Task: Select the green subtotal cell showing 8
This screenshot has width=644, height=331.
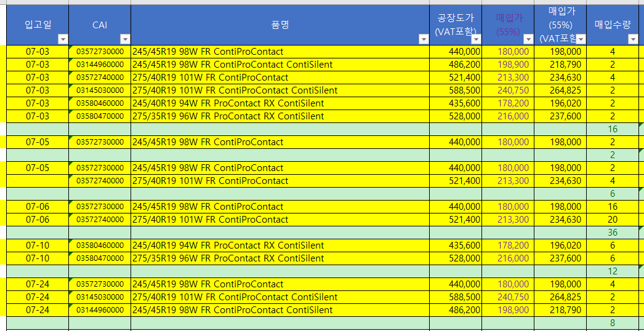Action: click(x=612, y=323)
